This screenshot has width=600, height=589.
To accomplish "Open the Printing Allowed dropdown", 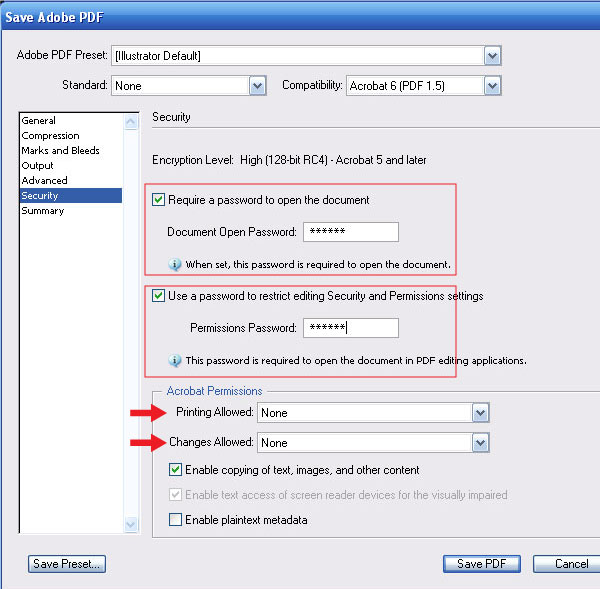I will (480, 413).
